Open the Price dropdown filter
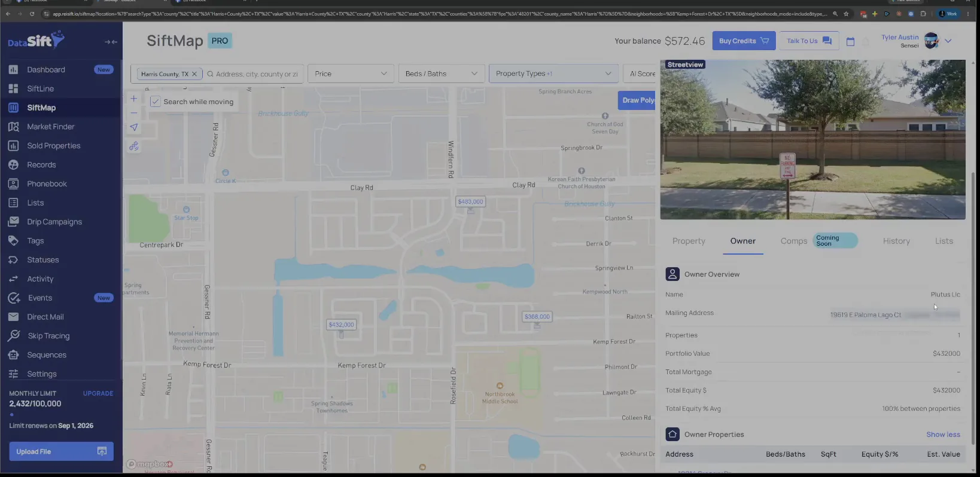Viewport: 980px width, 477px height. click(351, 74)
